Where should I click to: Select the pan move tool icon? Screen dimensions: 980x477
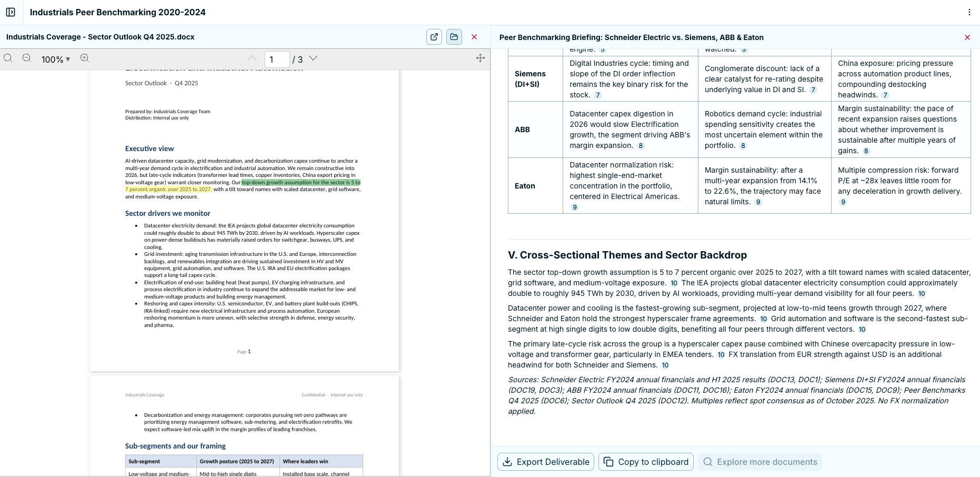(481, 58)
